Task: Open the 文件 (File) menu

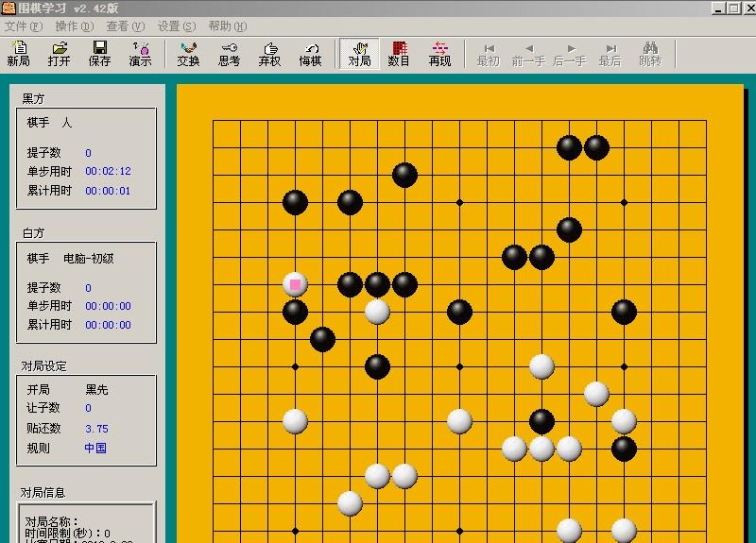Action: point(24,26)
